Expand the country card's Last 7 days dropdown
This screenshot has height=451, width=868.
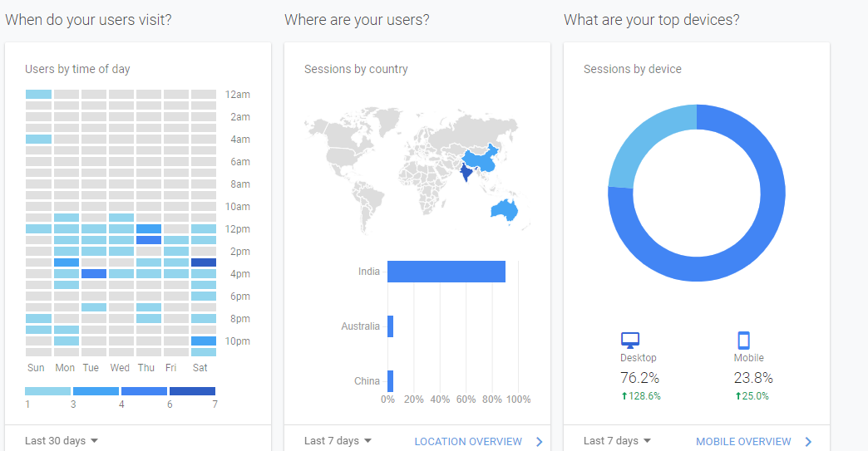point(338,441)
